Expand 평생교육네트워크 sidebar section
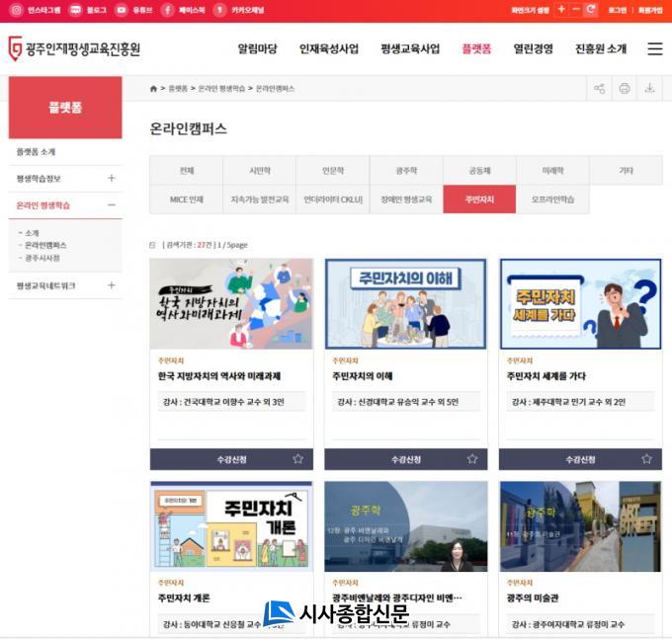Viewport: 672px width, 639px height. click(111, 285)
